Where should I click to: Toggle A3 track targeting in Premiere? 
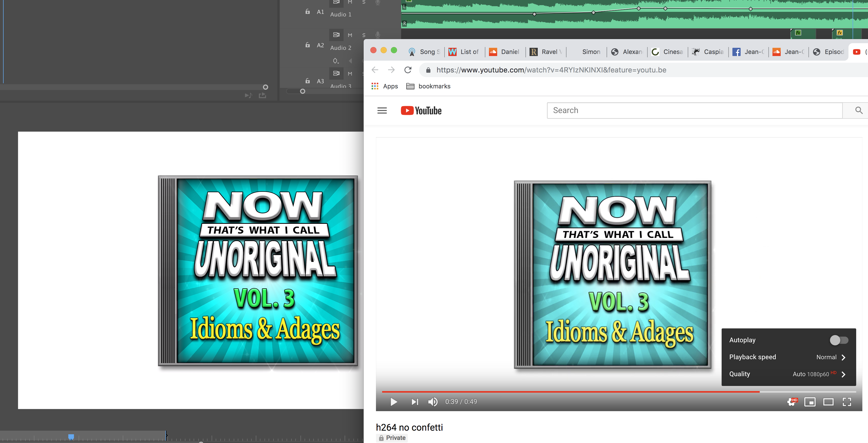[x=320, y=81]
